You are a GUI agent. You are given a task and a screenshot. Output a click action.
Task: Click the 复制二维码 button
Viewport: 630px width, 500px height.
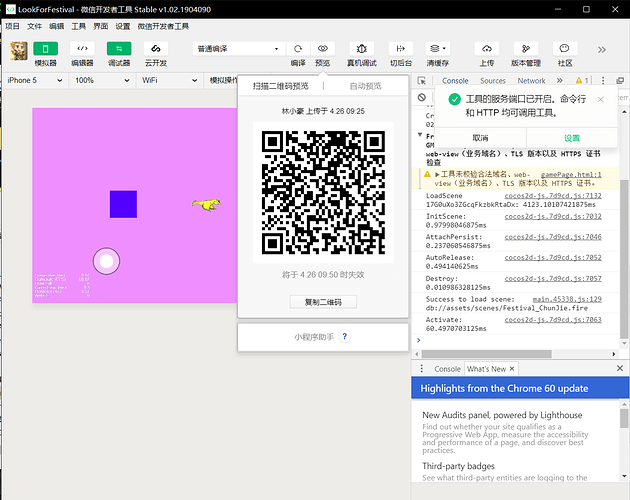click(323, 302)
